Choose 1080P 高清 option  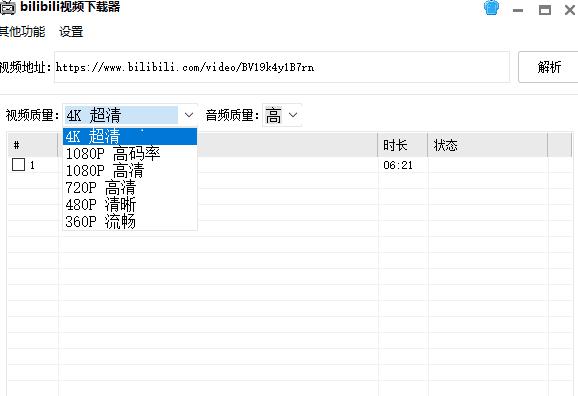(130, 170)
